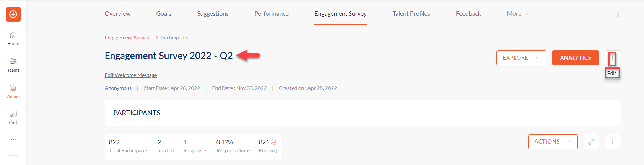Switch to the Goals tab
The image size is (644, 165).
pos(164,14)
